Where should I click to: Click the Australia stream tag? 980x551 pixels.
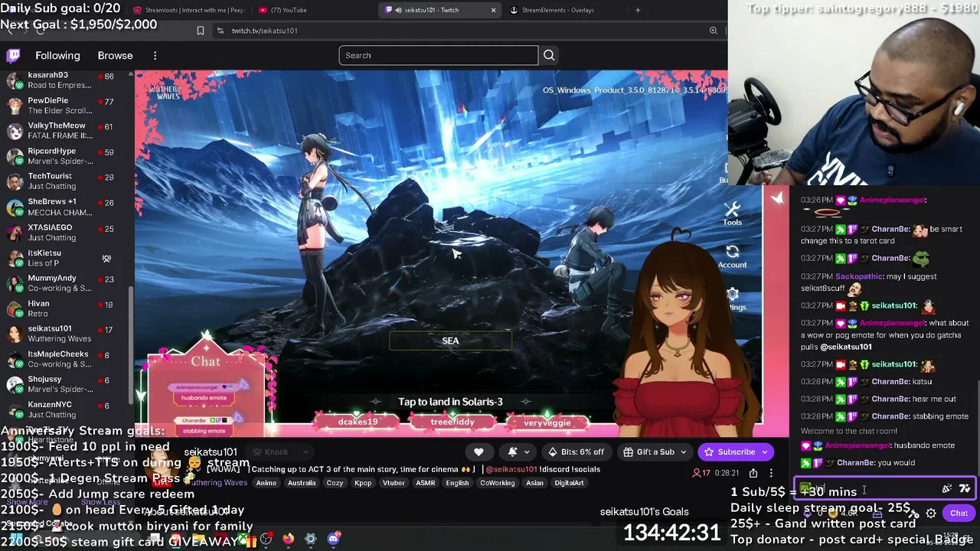click(302, 483)
